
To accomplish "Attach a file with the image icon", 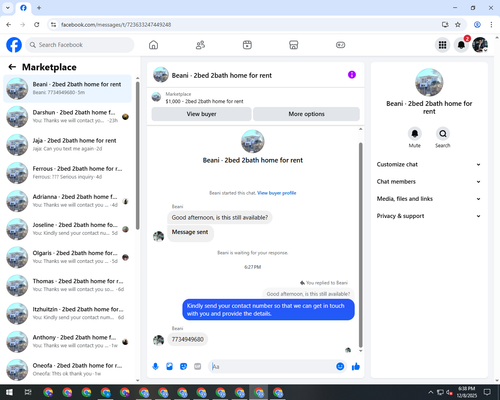I will point(169,367).
